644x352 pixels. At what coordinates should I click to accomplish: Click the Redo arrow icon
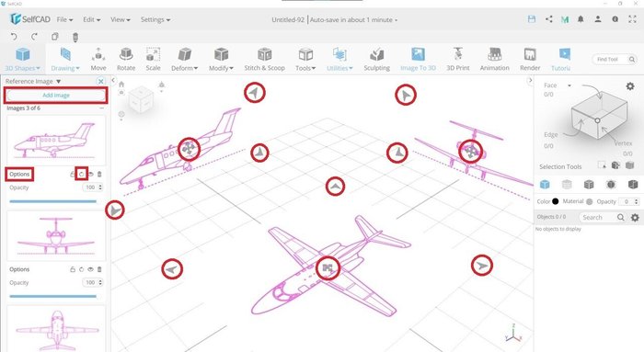point(35,37)
